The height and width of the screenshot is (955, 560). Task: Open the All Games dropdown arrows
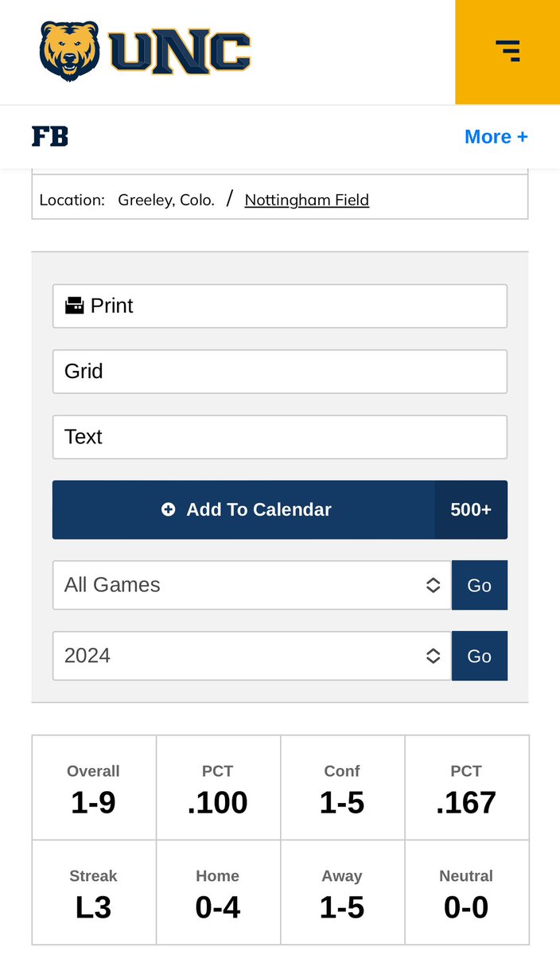click(x=433, y=585)
